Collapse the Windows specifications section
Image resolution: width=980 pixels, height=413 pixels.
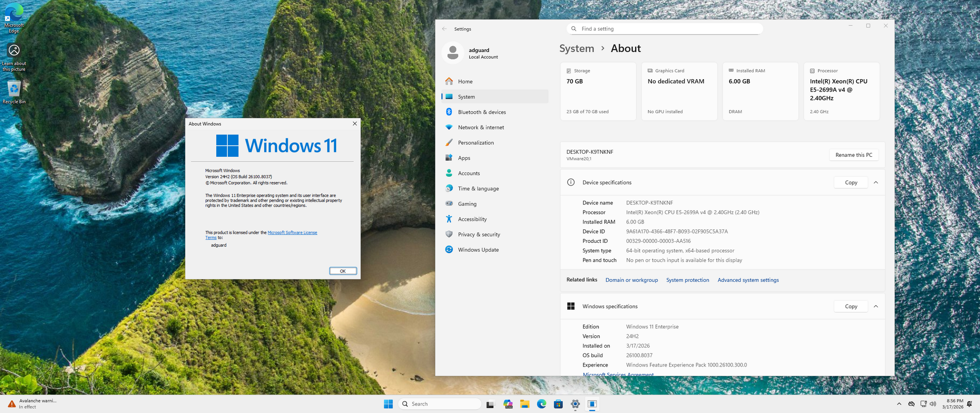pos(876,307)
